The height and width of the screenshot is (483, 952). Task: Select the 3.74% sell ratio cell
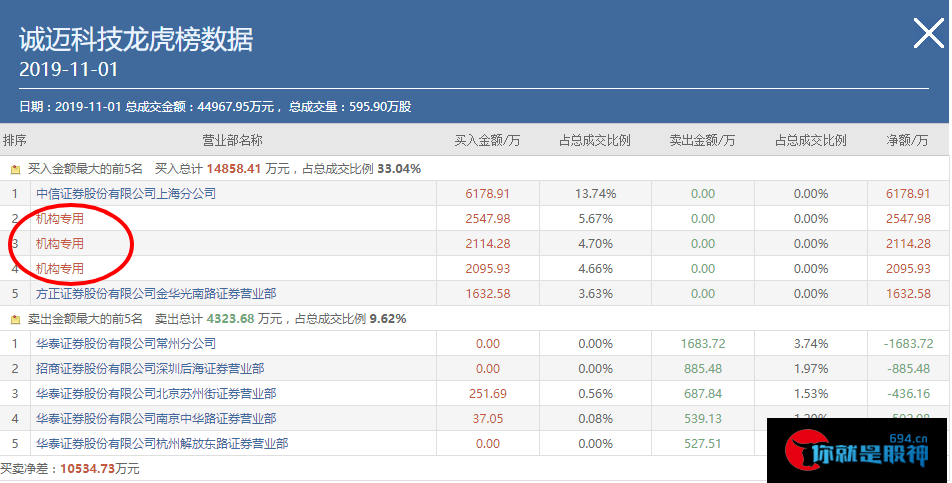click(x=811, y=343)
